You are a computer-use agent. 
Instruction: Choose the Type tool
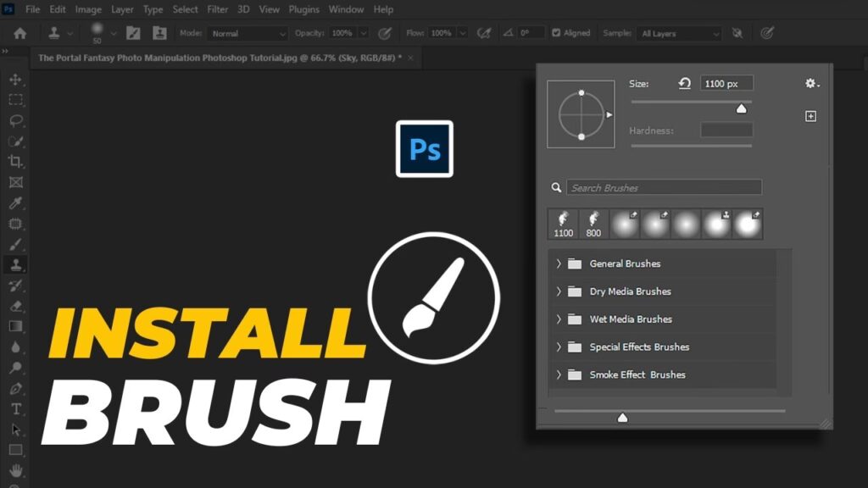coord(15,408)
